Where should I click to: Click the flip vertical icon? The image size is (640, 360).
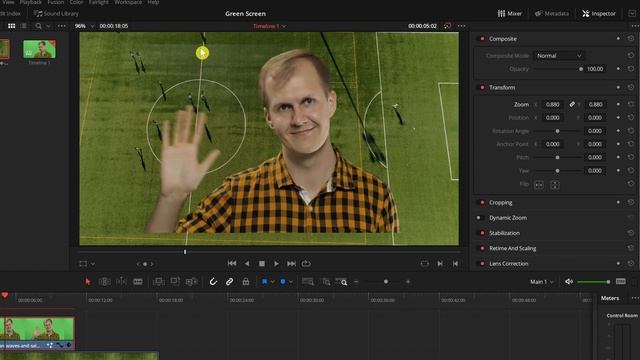(x=555, y=185)
